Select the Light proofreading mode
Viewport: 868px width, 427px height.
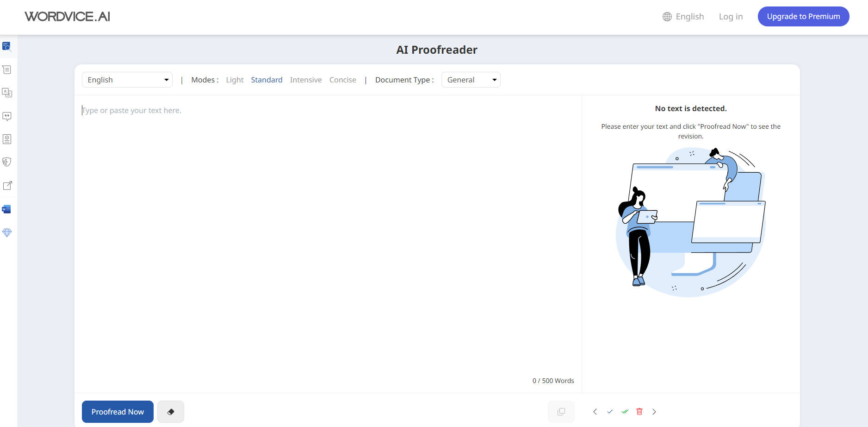pyautogui.click(x=235, y=80)
